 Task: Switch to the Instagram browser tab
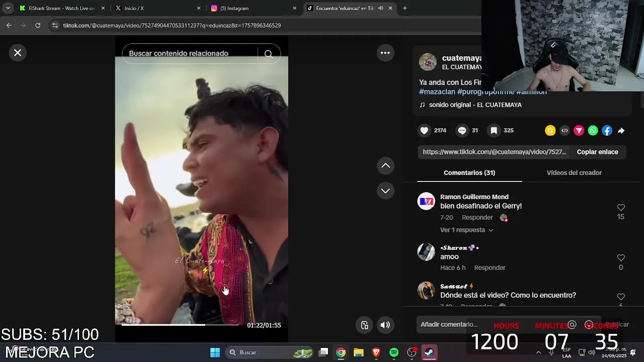254,8
